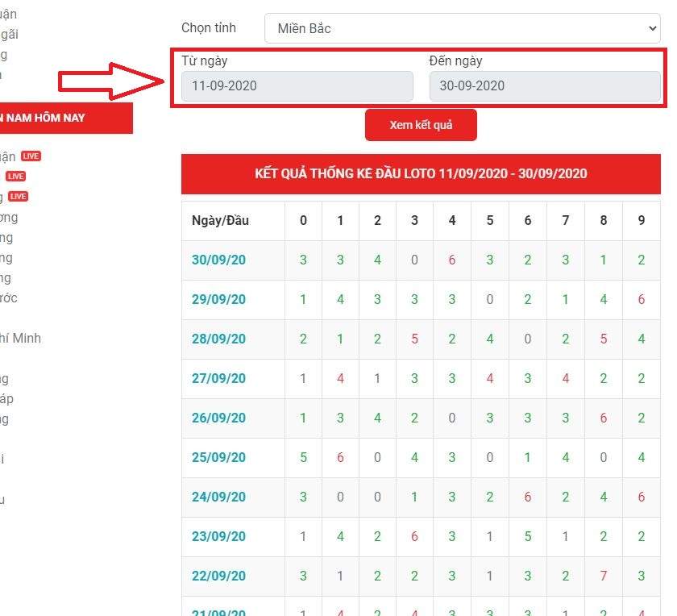
Task: Open the 27/09/20 date link
Action: pos(218,378)
